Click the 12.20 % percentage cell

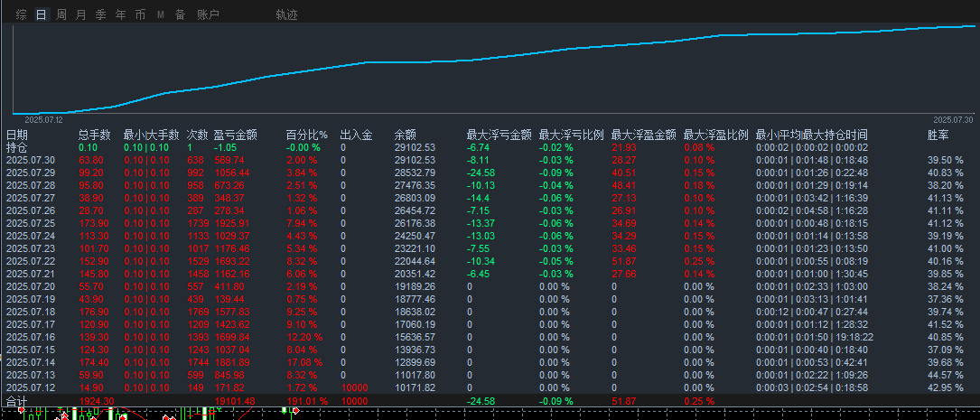[304, 338]
